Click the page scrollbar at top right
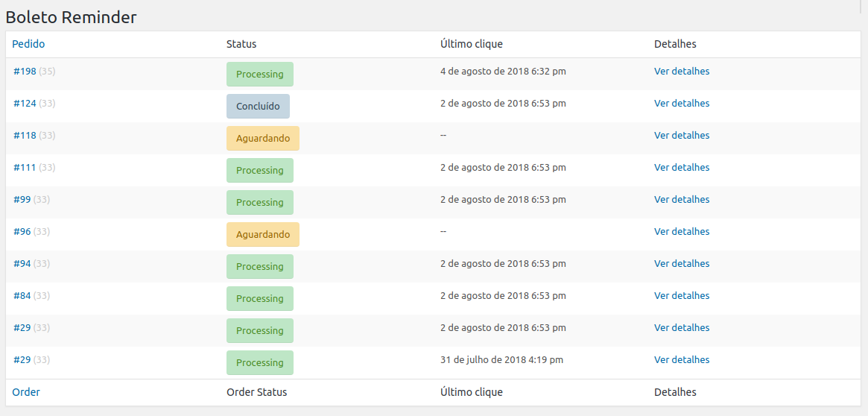The width and height of the screenshot is (868, 416). coord(861,3)
